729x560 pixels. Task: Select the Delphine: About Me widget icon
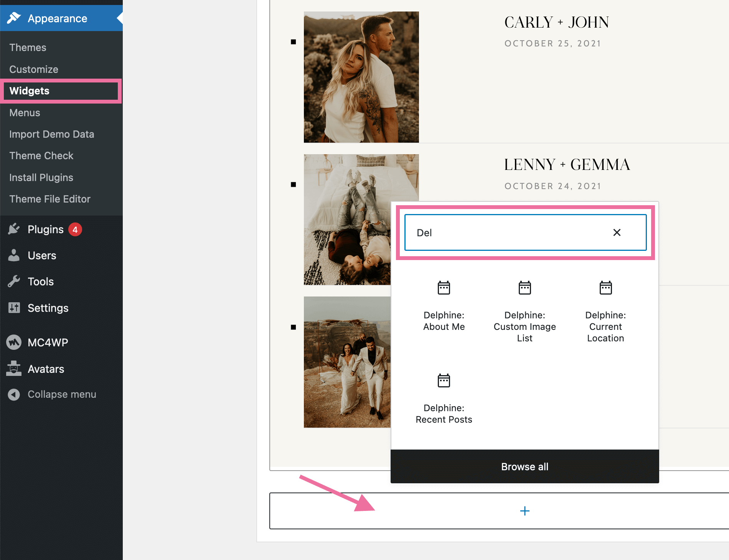pyautogui.click(x=444, y=288)
